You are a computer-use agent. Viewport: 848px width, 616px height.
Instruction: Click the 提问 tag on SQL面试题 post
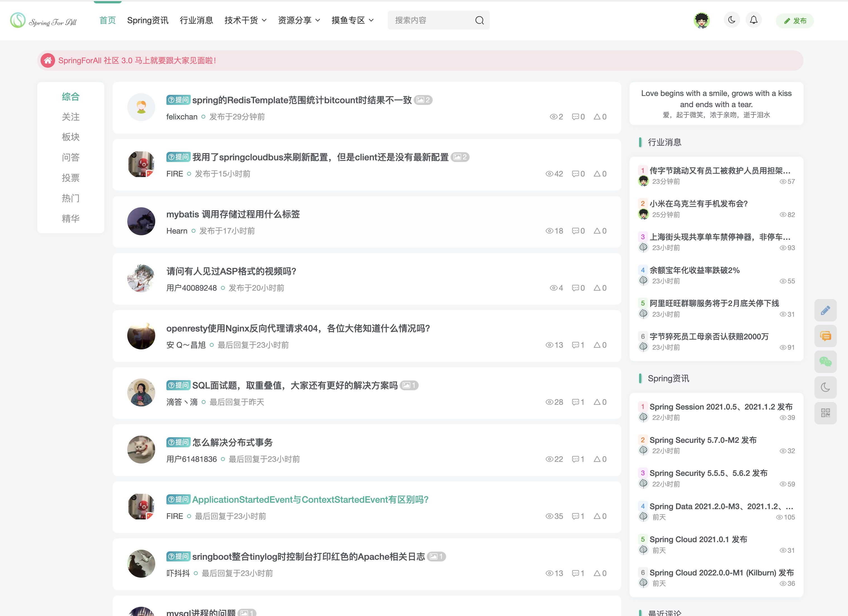point(178,385)
